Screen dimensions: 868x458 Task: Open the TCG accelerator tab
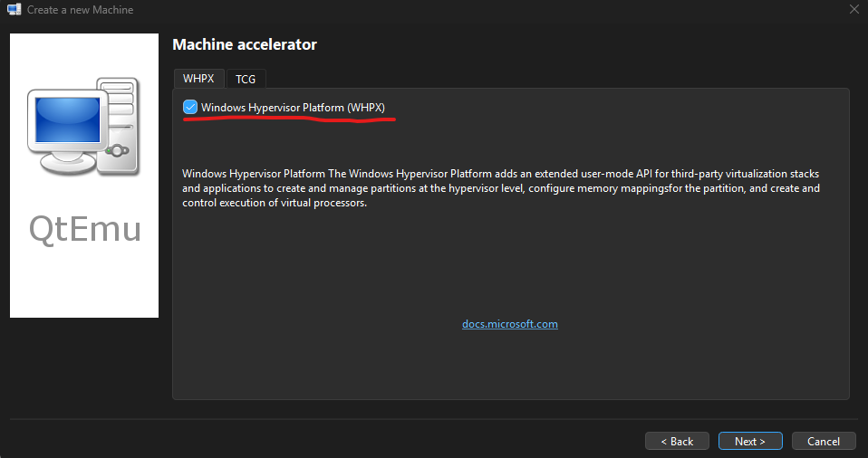pos(246,79)
